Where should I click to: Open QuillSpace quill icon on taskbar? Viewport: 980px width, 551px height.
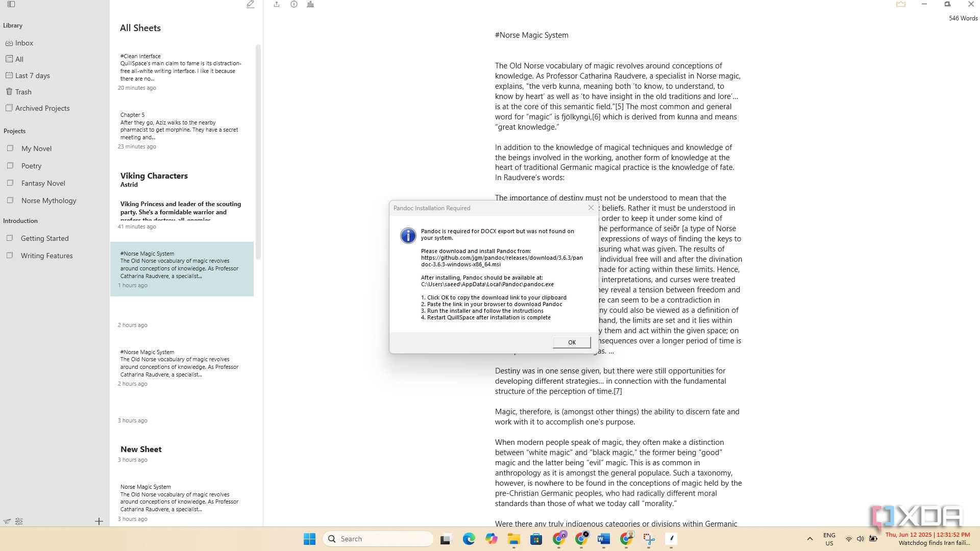671,539
